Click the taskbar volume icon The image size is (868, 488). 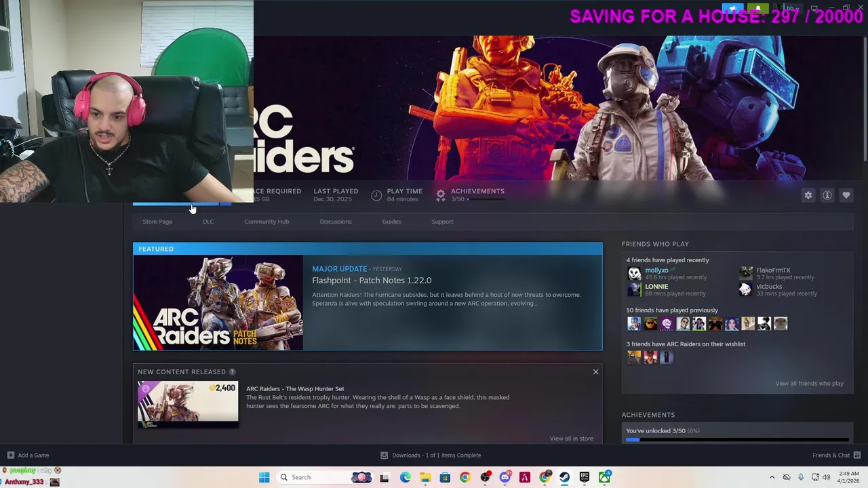click(826, 477)
